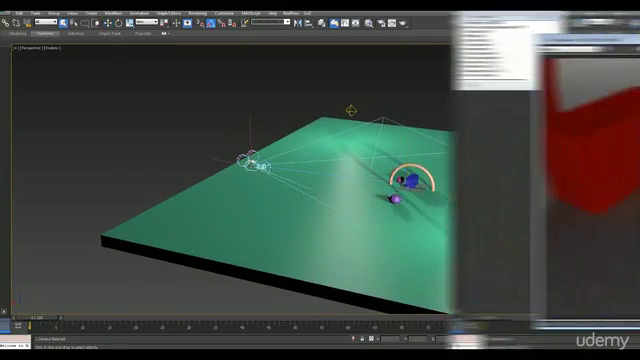The height and width of the screenshot is (360, 640).
Task: Toggle Absolute/Offset transform type-in mode
Action: [371, 339]
